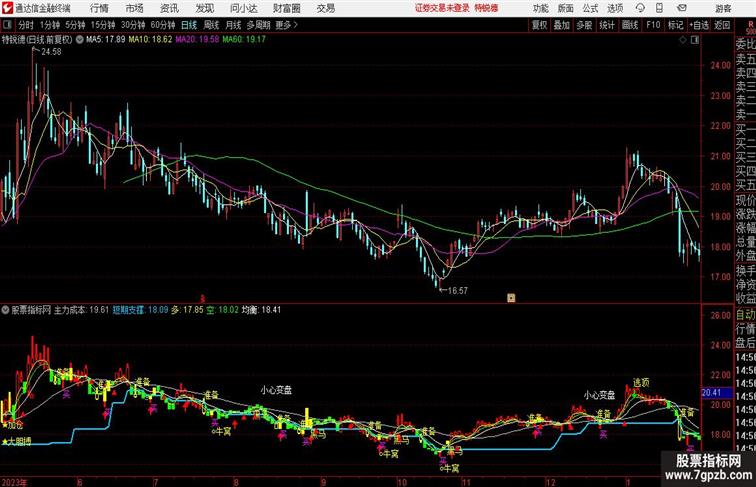Click the 均衡: 18.41 value

pos(261,310)
